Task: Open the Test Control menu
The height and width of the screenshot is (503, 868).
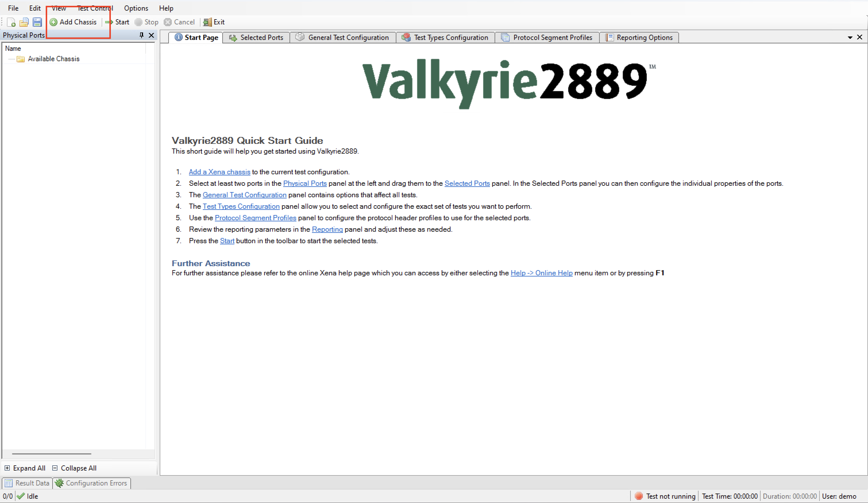Action: (x=95, y=8)
